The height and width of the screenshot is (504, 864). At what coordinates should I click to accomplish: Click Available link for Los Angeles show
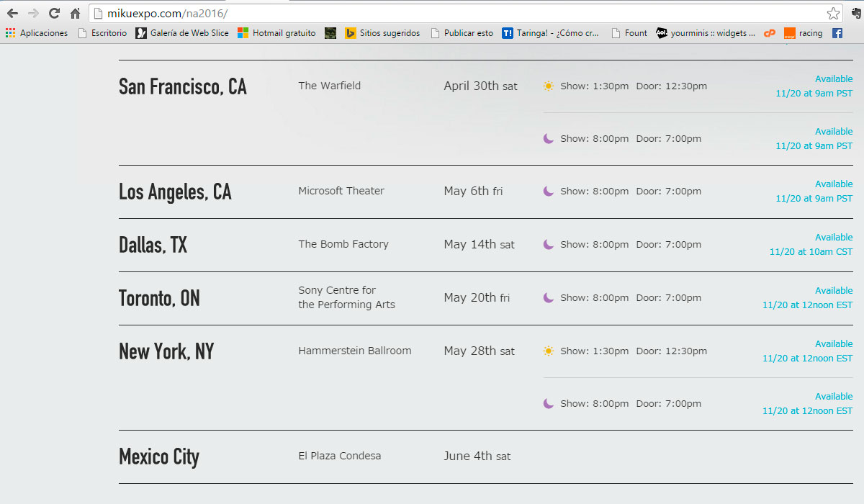click(833, 184)
